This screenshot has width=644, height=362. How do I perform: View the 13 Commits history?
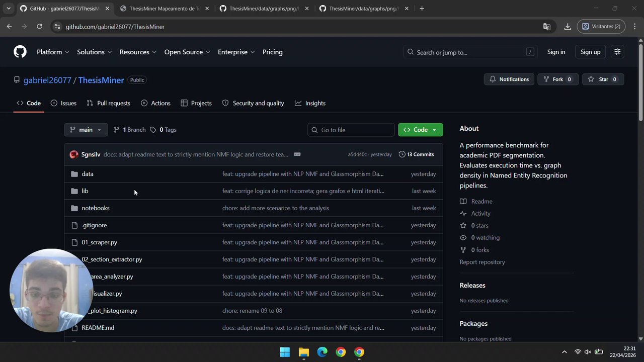click(416, 154)
